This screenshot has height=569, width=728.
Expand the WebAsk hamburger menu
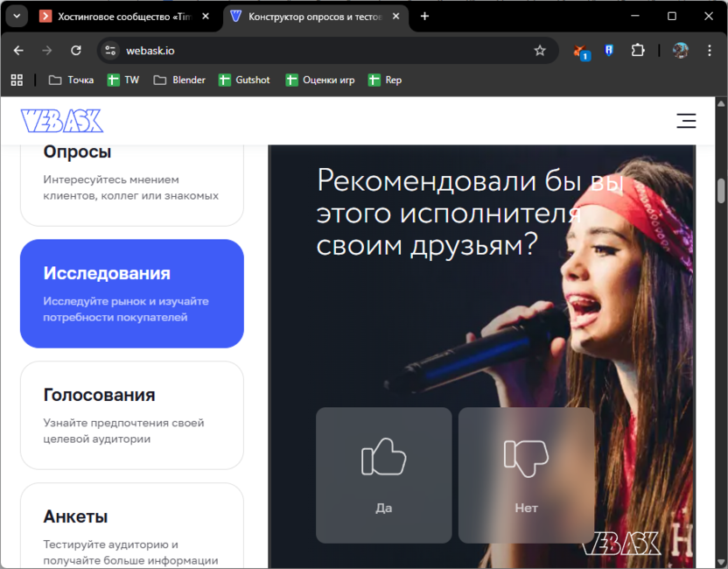click(x=686, y=121)
